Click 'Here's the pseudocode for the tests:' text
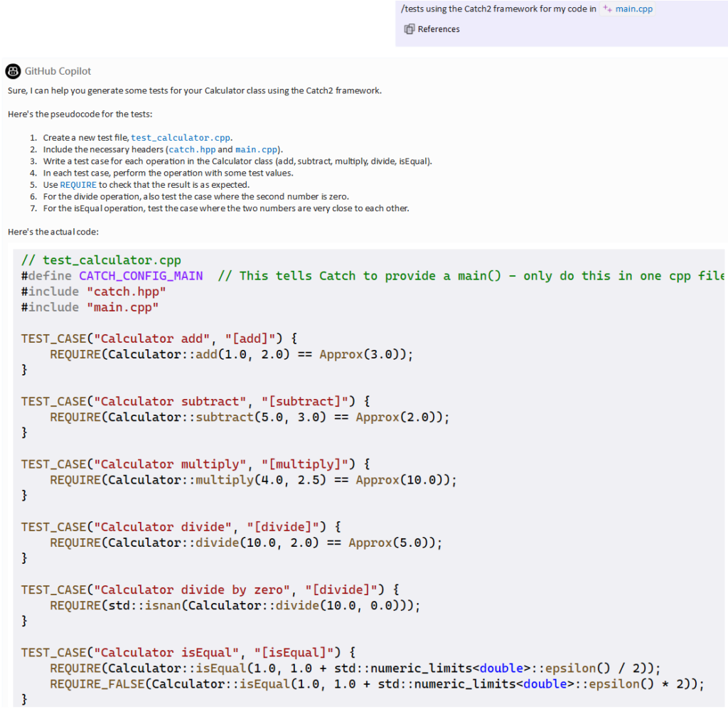 (80, 114)
